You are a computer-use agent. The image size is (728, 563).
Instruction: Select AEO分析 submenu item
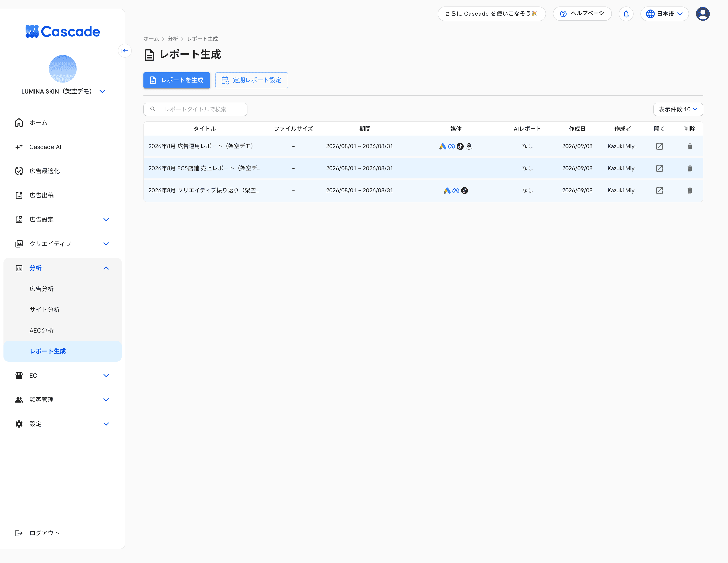[x=62, y=330]
